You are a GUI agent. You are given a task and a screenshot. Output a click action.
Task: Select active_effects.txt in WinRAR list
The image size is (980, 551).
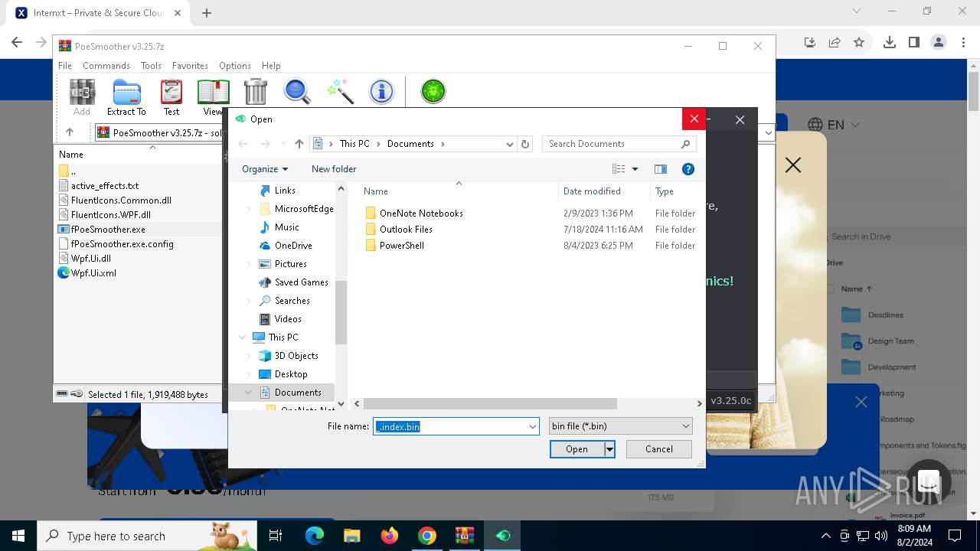(x=105, y=186)
